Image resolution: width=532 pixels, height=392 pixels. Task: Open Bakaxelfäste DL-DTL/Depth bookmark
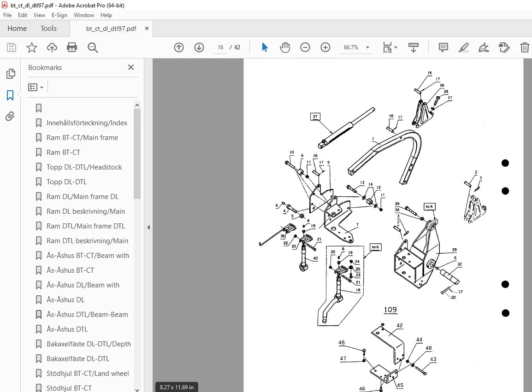pos(89,344)
